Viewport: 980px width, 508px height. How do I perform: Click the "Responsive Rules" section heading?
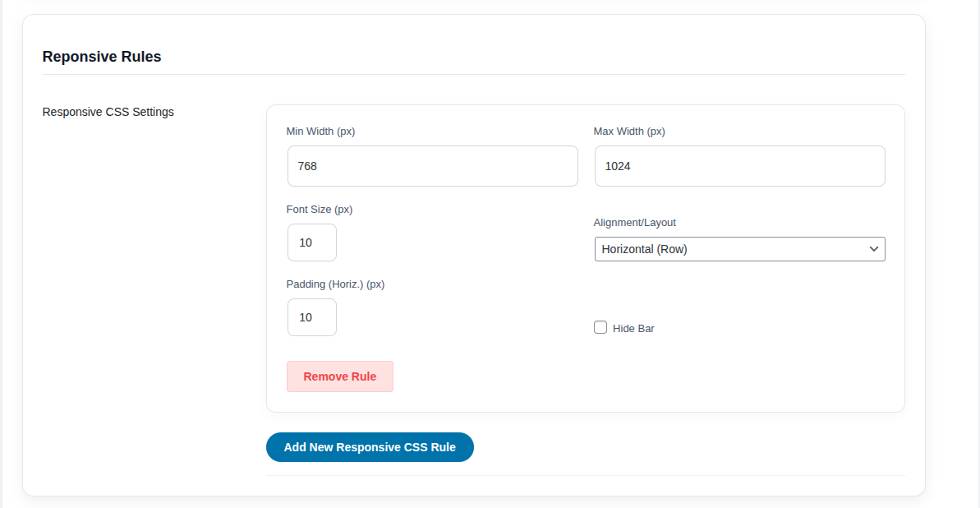pos(102,57)
